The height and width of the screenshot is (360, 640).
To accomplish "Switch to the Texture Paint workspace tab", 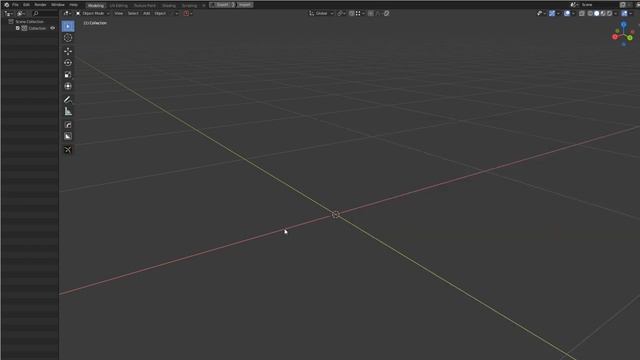I will tap(145, 5).
